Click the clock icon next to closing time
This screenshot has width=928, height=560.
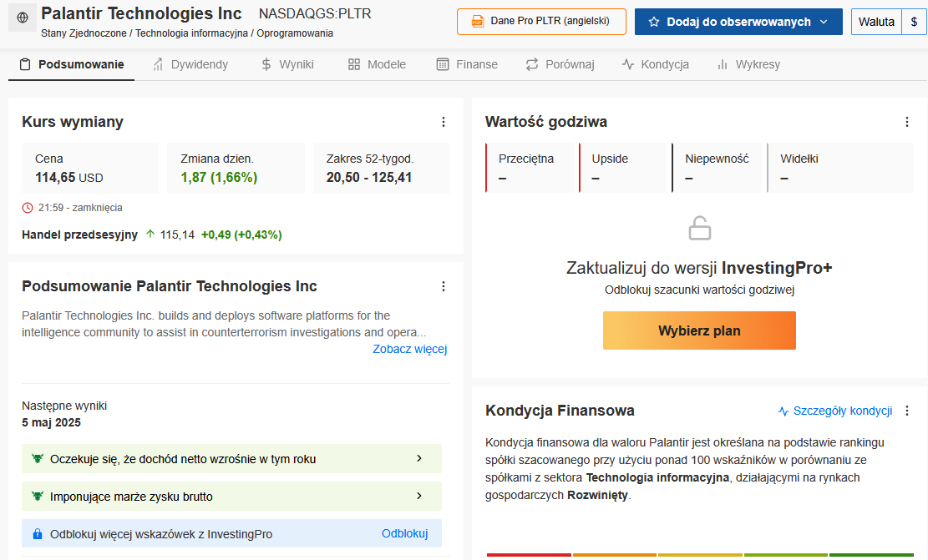point(28,207)
